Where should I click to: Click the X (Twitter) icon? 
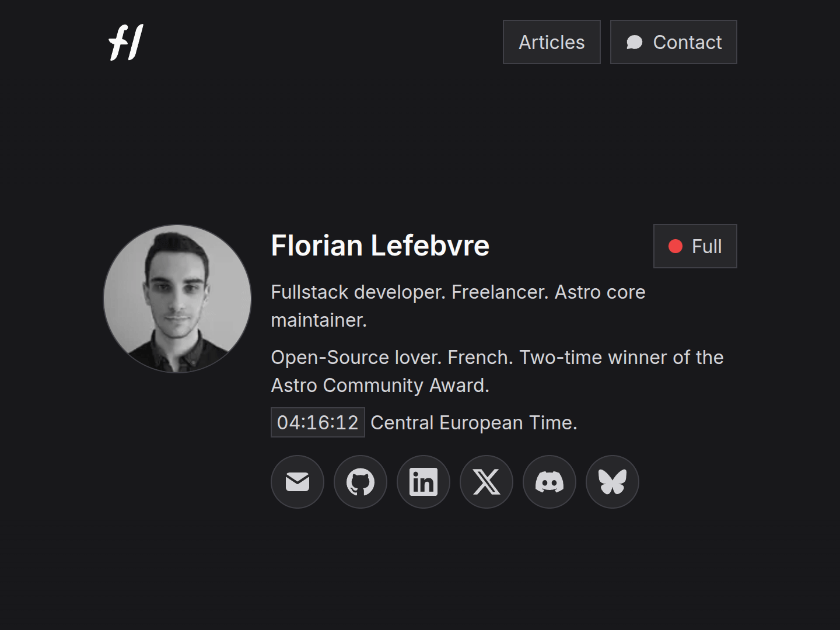pyautogui.click(x=487, y=482)
